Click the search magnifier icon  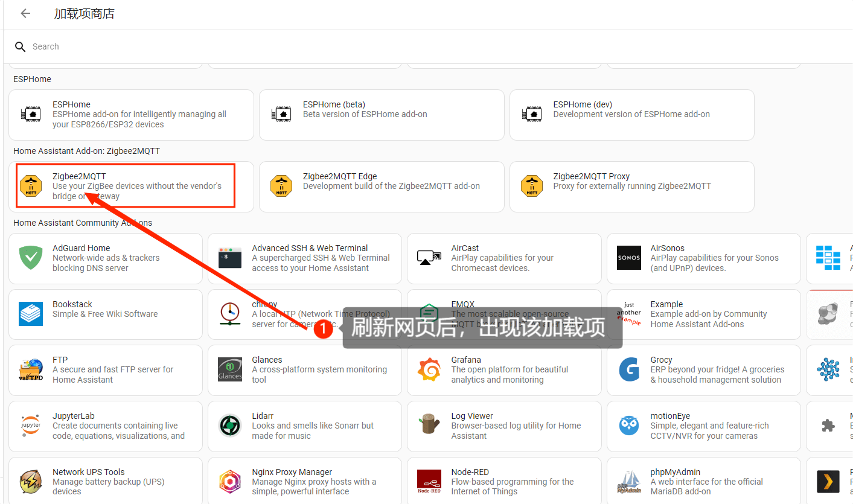pyautogui.click(x=21, y=46)
